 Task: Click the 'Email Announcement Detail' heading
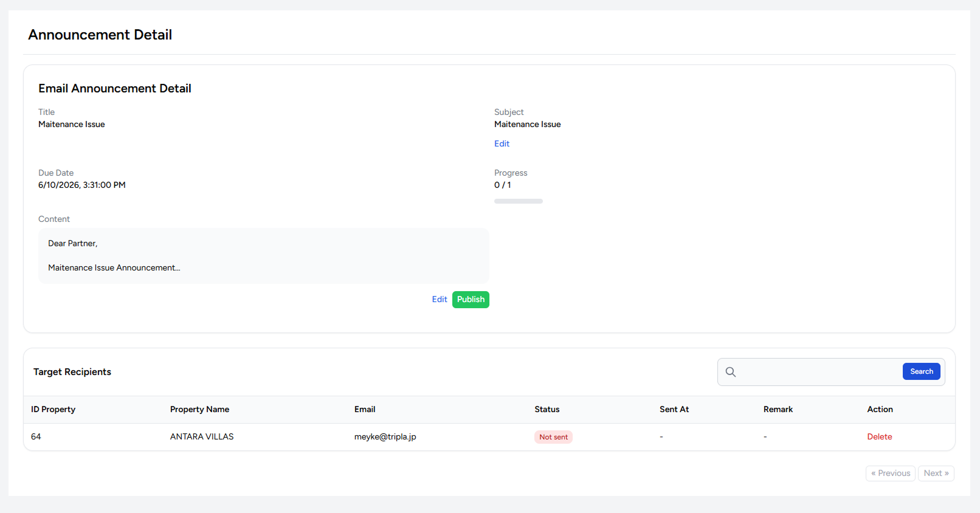(115, 89)
